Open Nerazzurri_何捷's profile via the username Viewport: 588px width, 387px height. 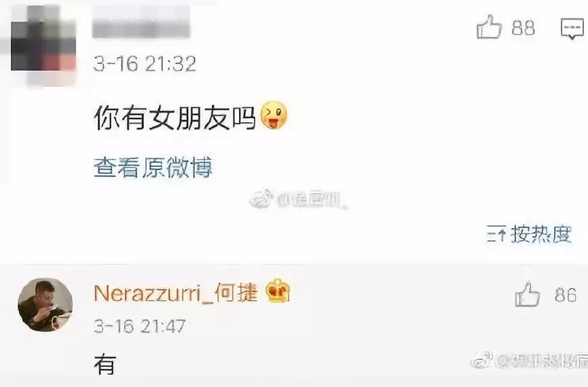[175, 293]
